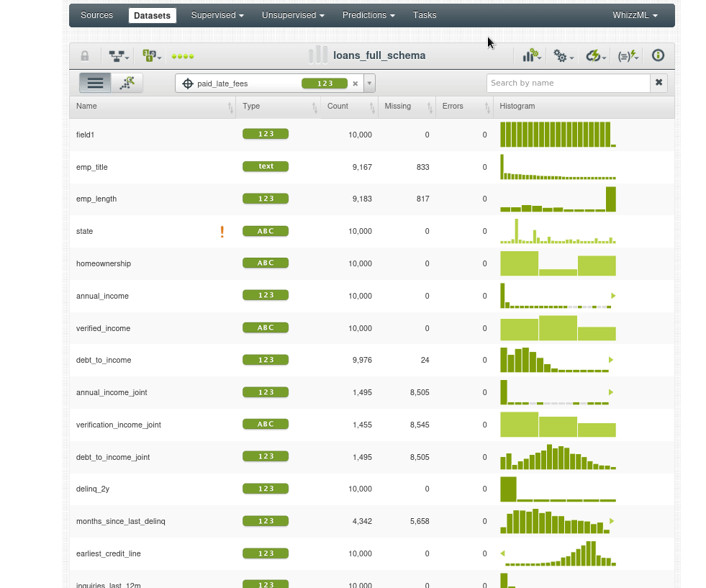Switch to the list view toggle
This screenshot has width=706, height=588.
click(x=95, y=83)
